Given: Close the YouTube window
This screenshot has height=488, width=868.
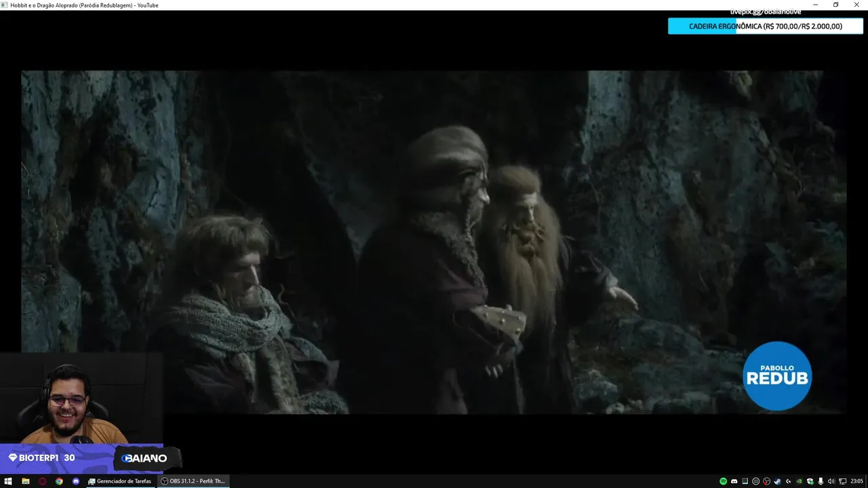Looking at the screenshot, I should pos(857,5).
